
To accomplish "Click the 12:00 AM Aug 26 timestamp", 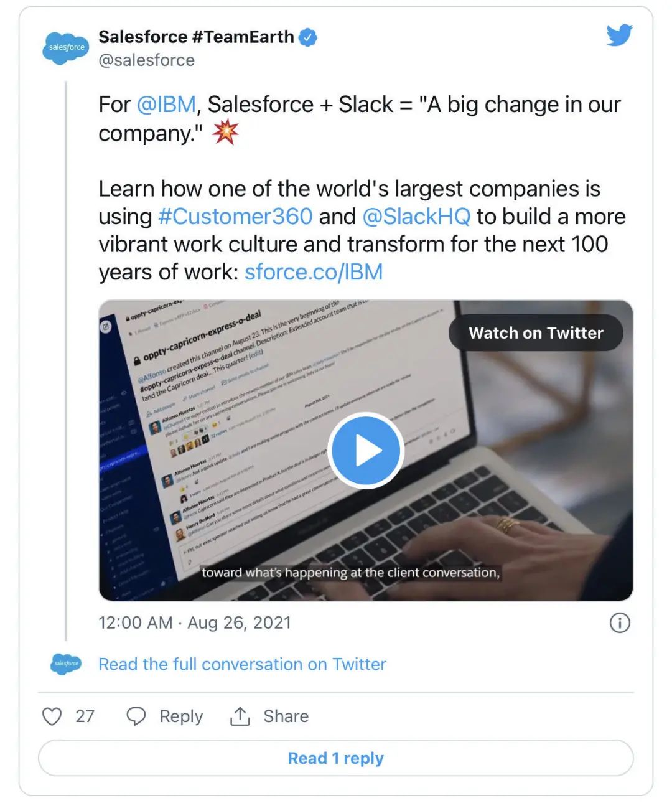I will 194,622.
